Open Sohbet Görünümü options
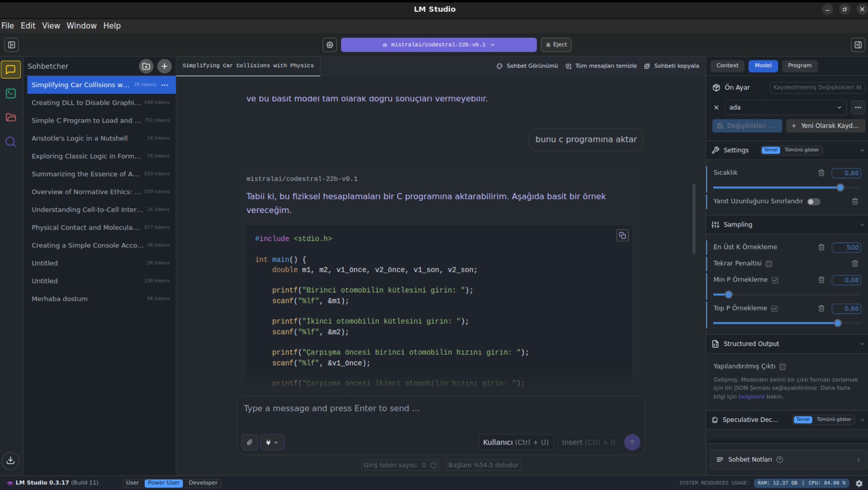Viewport: 868px width, 490px height. coord(527,66)
